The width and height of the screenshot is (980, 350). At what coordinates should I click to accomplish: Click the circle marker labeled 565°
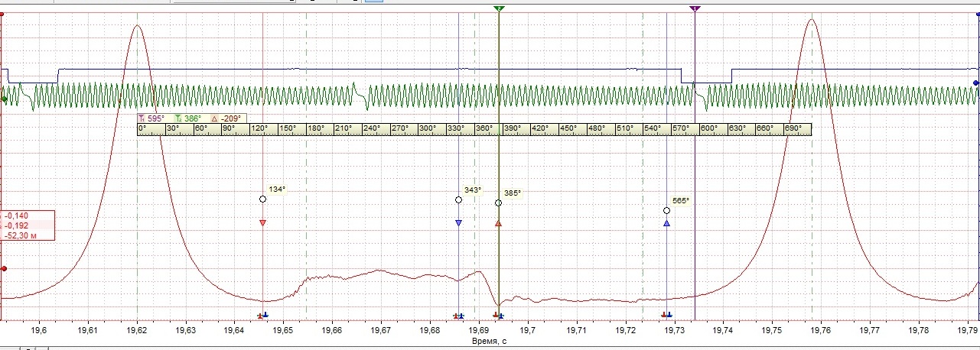tap(666, 210)
